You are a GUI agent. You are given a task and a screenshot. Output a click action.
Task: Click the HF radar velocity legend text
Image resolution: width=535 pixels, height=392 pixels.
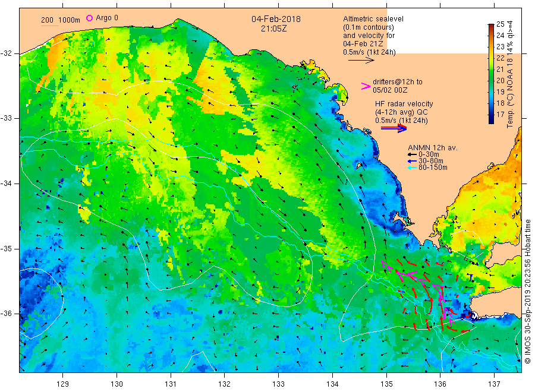[404, 104]
